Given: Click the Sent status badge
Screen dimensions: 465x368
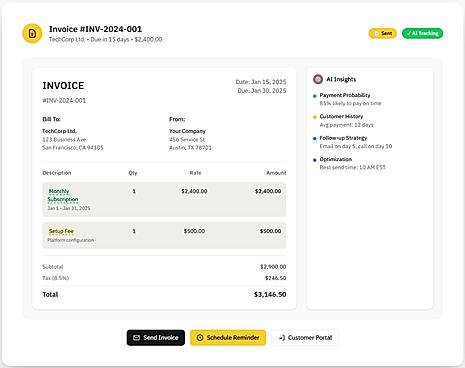Looking at the screenshot, I should click(x=383, y=33).
